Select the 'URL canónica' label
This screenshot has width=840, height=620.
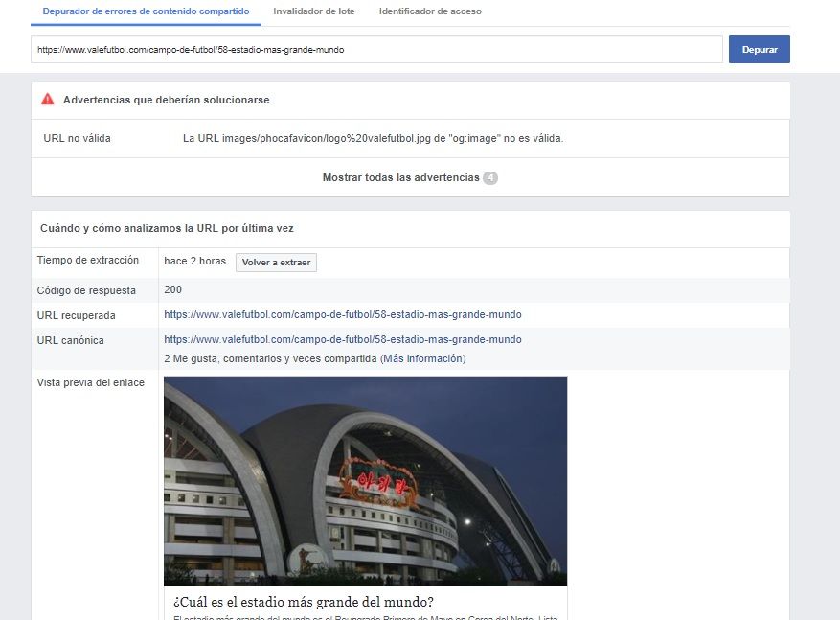pos(70,340)
